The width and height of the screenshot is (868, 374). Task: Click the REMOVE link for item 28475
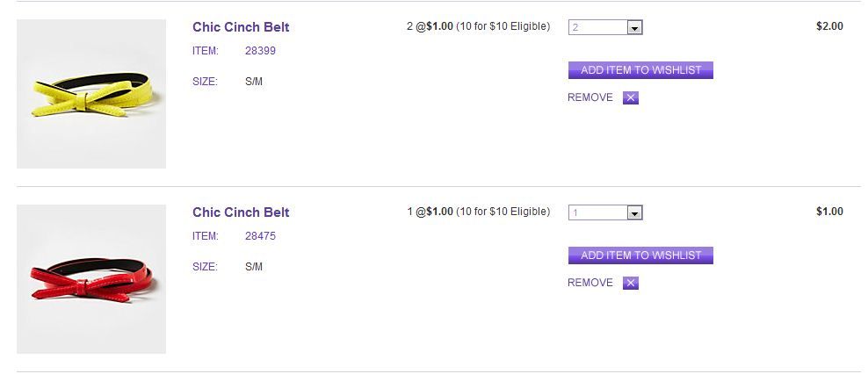590,283
